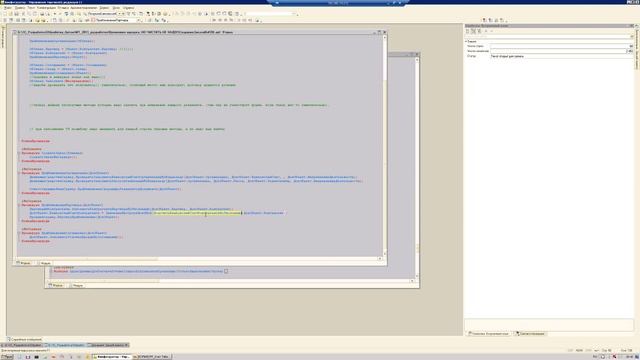Click vertical scrollbar of back code window
640x360 pixels.
(x=417, y=167)
